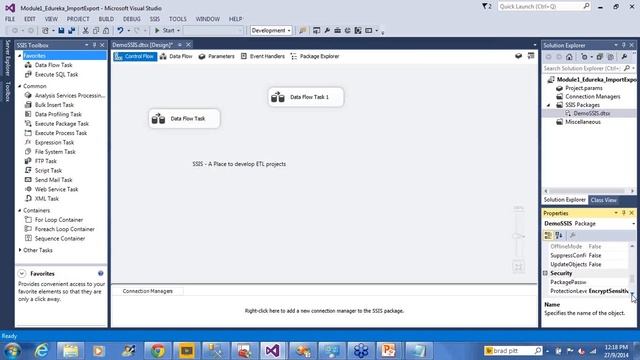Open the Parameters tab
The height and width of the screenshot is (360, 640).
pos(216,56)
